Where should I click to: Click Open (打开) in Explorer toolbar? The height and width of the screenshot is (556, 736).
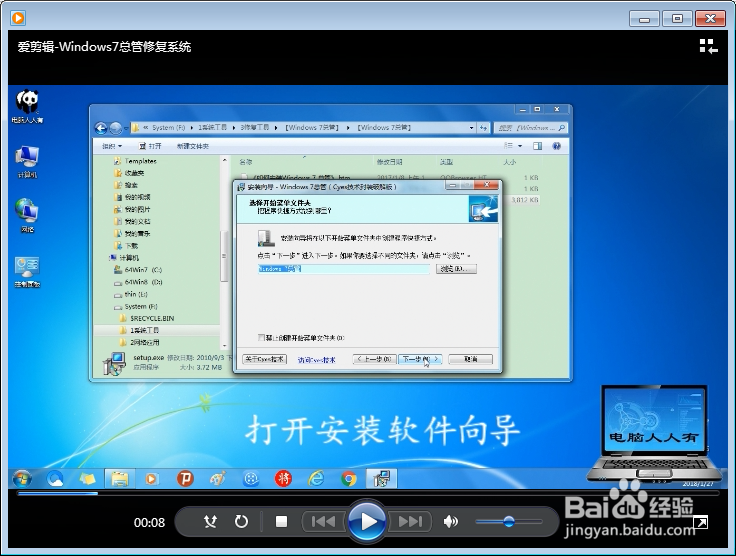coord(150,146)
